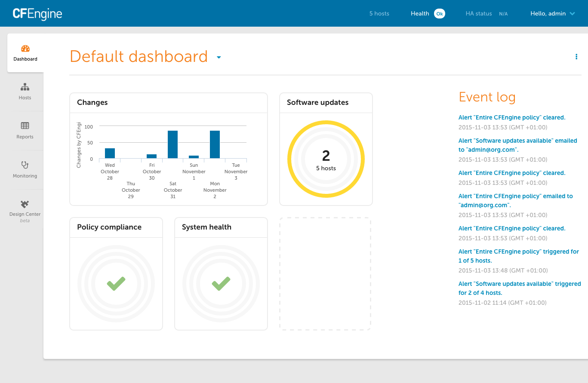Click the HA status indicator
Viewport: 588px width, 383px height.
[x=486, y=14]
